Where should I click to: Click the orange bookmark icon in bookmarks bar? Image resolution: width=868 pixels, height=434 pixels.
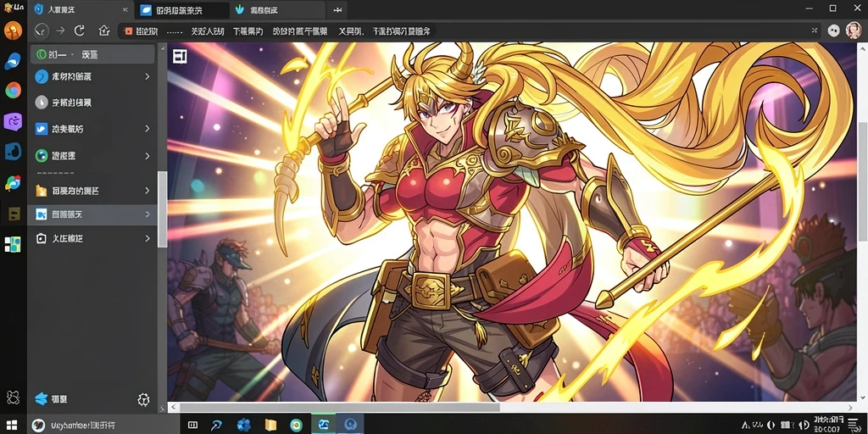[129, 31]
